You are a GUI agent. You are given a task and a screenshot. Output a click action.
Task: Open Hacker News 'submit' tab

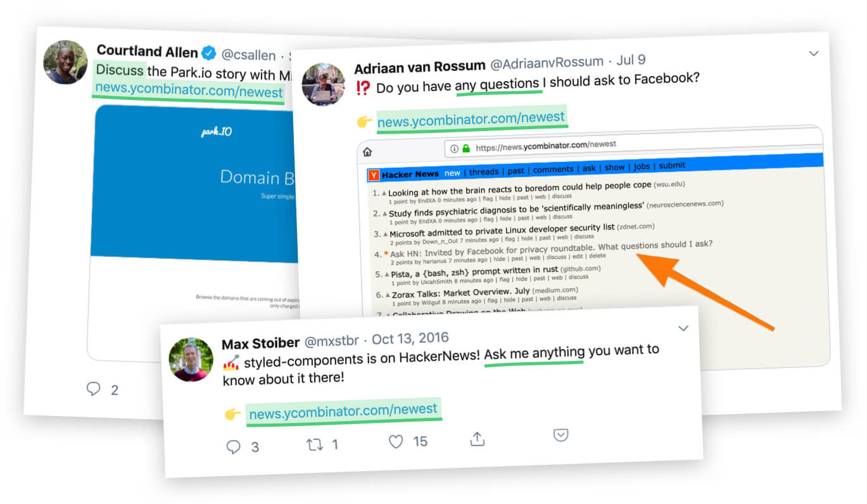pos(672,165)
